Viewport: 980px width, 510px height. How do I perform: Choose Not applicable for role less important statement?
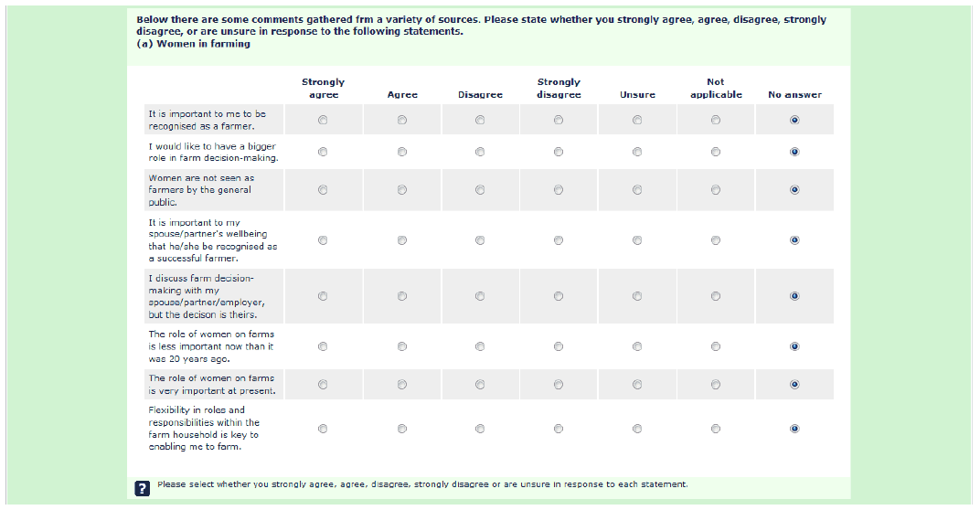[x=716, y=346]
